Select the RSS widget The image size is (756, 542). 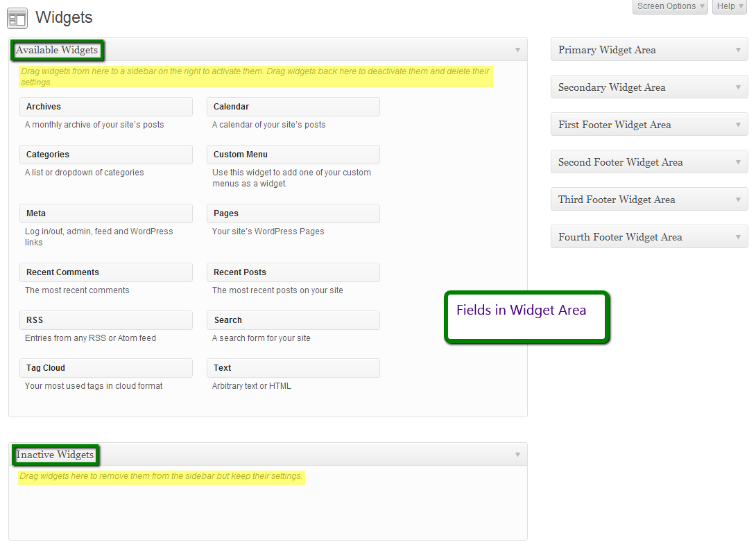105,320
